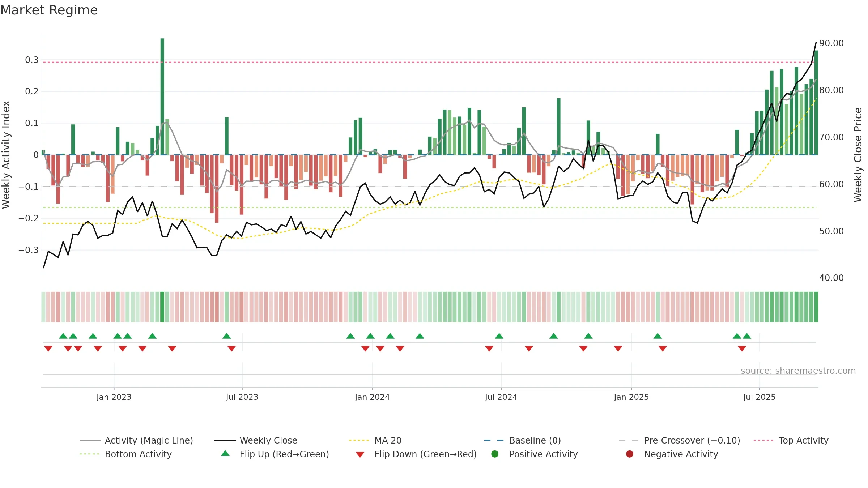This screenshot has width=868, height=488.
Task: Click the 40.00 price axis value
Action: coord(831,278)
